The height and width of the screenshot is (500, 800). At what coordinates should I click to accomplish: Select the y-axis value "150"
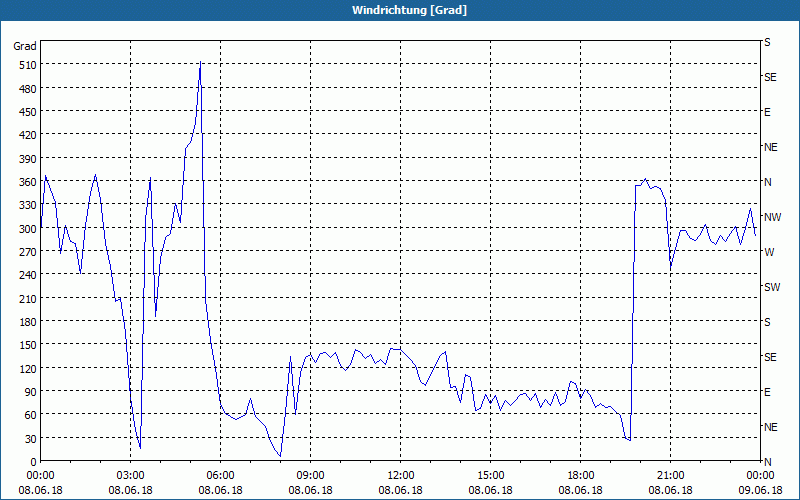(28, 345)
